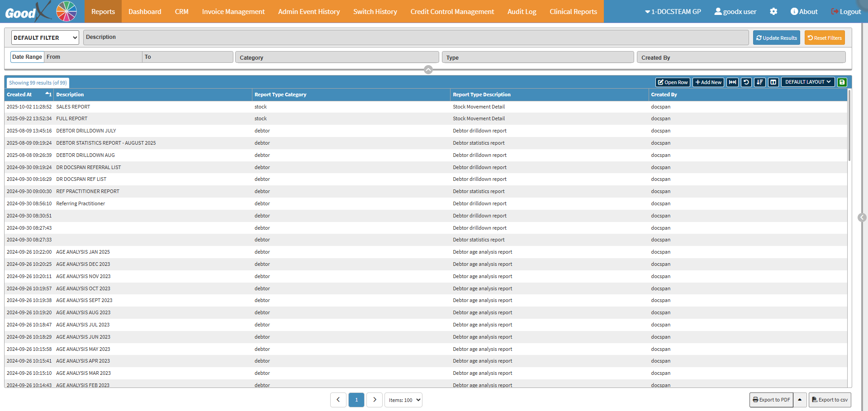The width and height of the screenshot is (868, 411).
Task: Click the sort order icon in grid toolbar
Action: click(x=759, y=82)
